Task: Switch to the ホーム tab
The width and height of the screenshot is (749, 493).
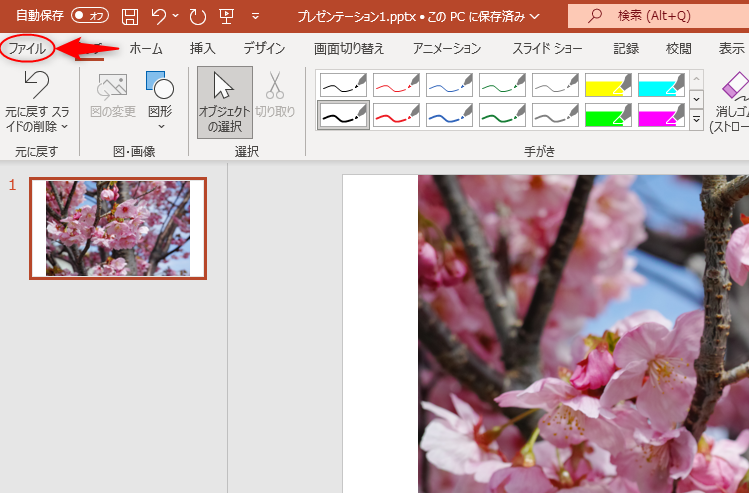Action: [x=146, y=48]
